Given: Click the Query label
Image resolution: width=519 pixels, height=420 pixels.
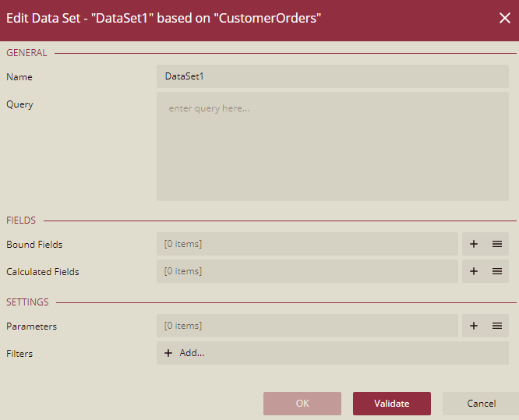Looking at the screenshot, I should point(19,104).
